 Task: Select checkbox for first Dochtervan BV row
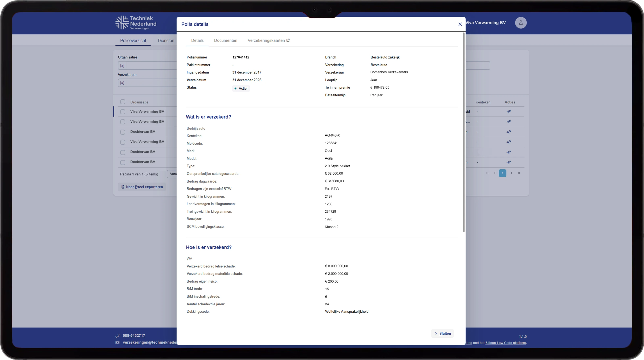point(122,132)
